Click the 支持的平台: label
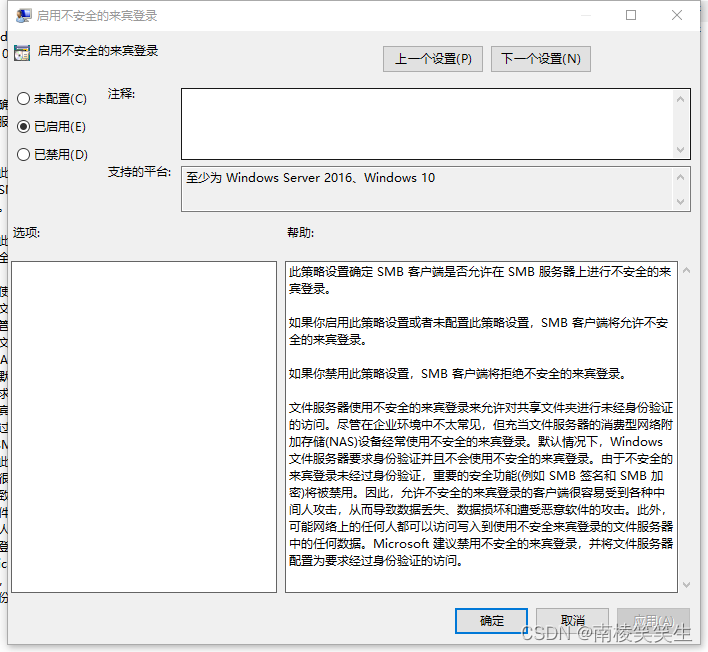Image resolution: width=708 pixels, height=652 pixels. pyautogui.click(x=140, y=172)
